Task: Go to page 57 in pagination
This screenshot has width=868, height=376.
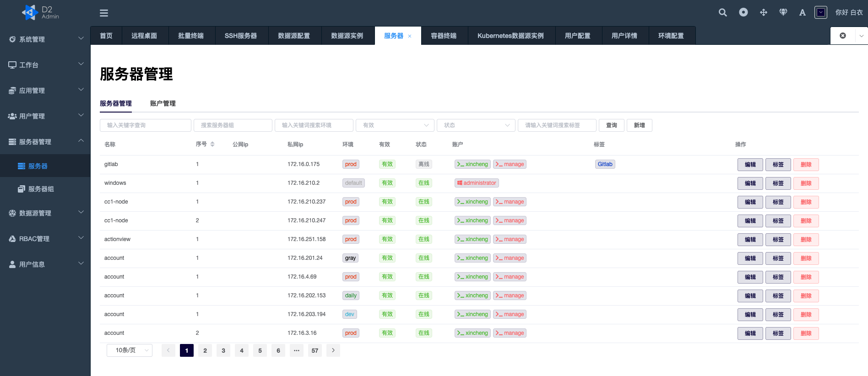Action: click(x=315, y=350)
